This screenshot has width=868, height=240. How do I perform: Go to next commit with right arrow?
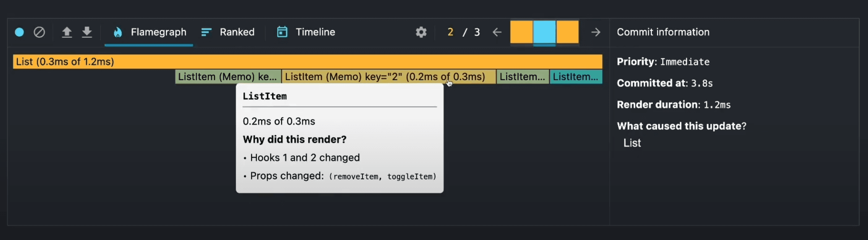tap(595, 32)
